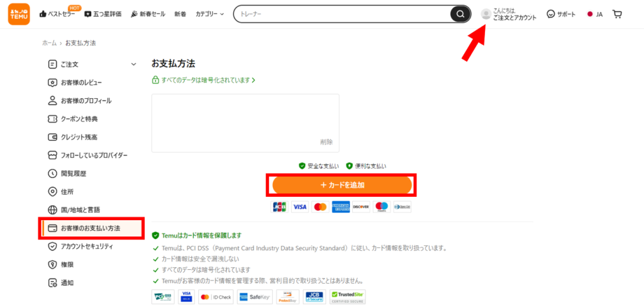This screenshot has width=644, height=307.
Task: Select お客様のお支払い方法 in sidebar
Action: pyautogui.click(x=90, y=228)
